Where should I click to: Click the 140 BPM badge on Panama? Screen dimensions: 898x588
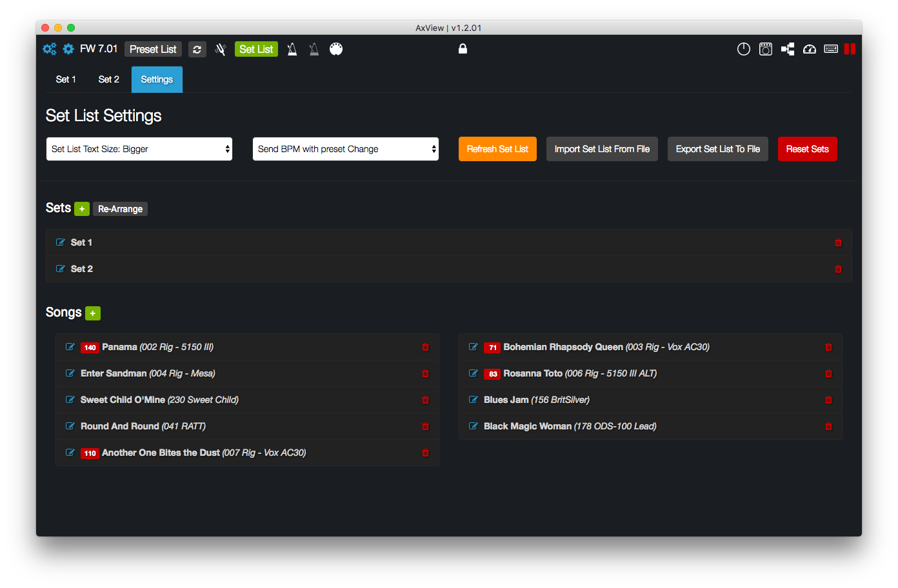pyautogui.click(x=90, y=348)
